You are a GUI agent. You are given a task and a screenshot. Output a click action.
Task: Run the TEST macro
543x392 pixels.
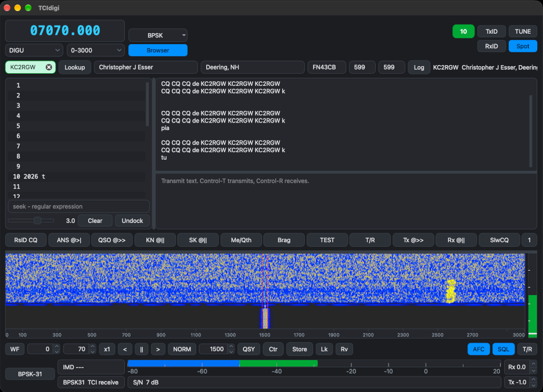coord(328,240)
